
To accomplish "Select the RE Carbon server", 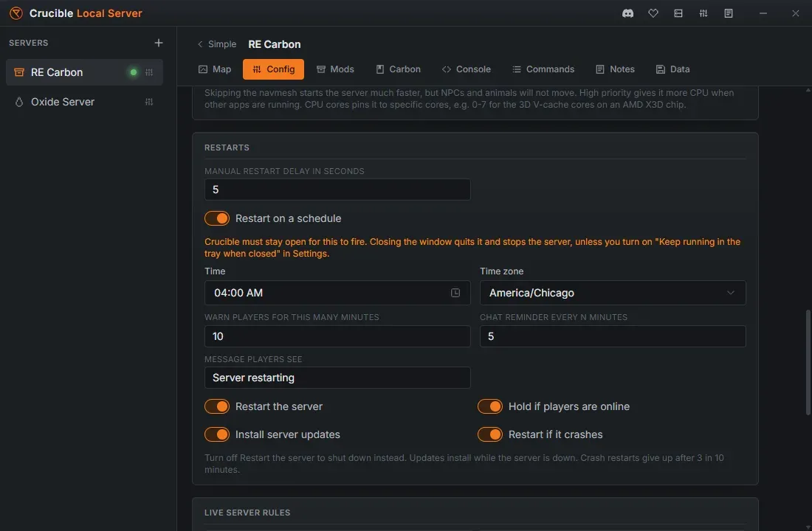I will click(84, 72).
